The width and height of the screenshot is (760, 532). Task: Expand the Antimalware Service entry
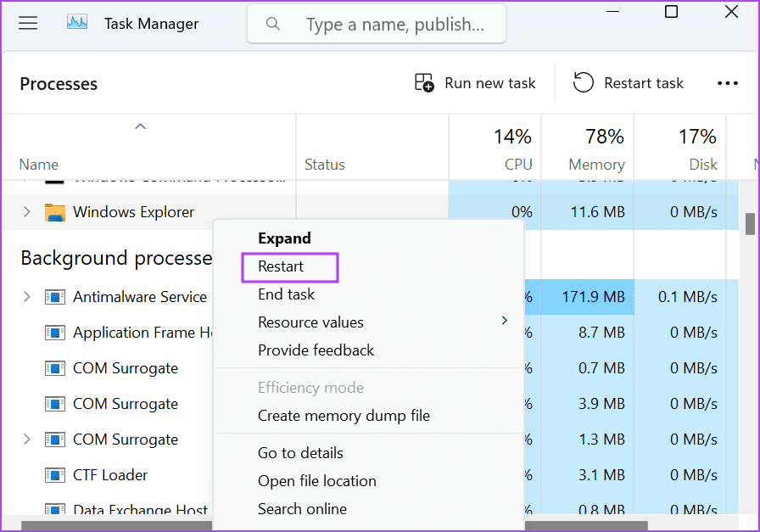click(26, 297)
